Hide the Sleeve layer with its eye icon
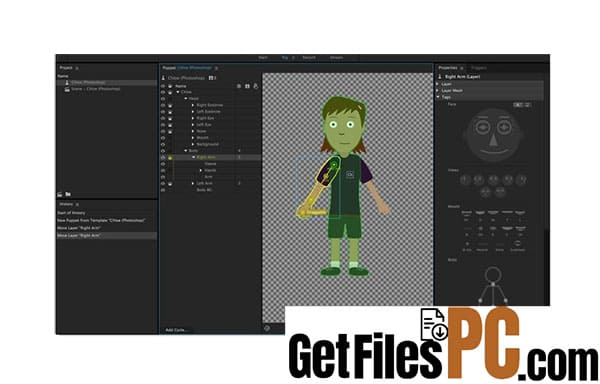Image resolution: width=600 pixels, height=384 pixels. click(163, 164)
